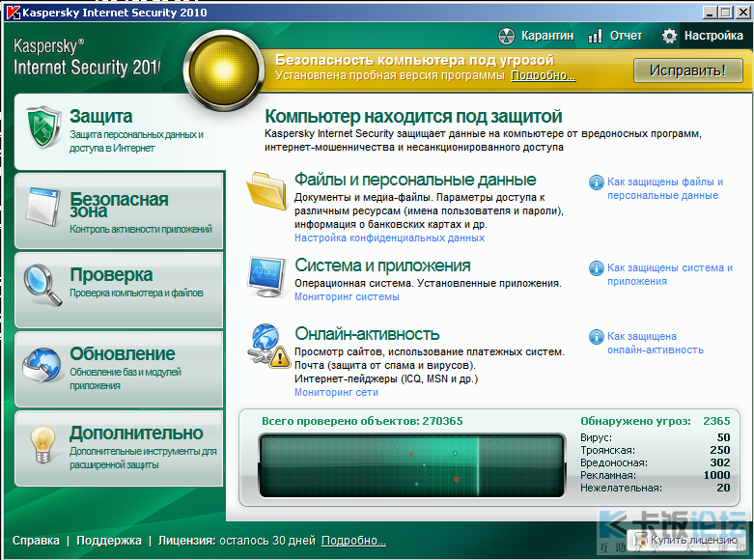Open Мониторинг сети link
This screenshot has width=754, height=560.
click(336, 392)
